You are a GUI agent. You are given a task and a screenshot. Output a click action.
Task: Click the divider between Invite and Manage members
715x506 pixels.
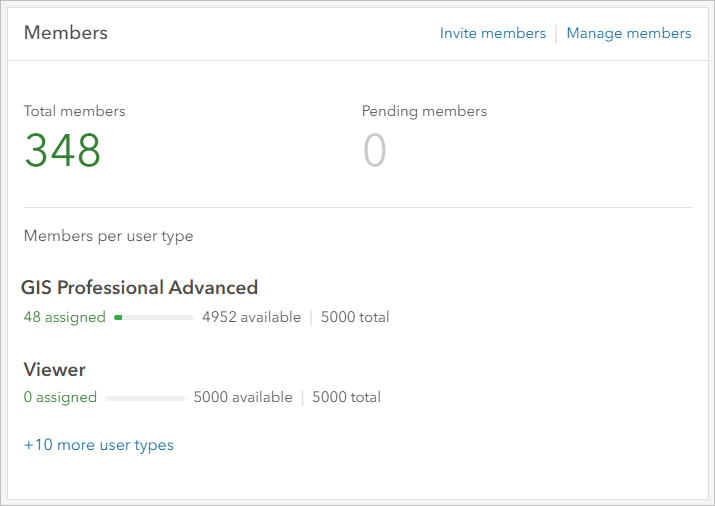[x=556, y=33]
